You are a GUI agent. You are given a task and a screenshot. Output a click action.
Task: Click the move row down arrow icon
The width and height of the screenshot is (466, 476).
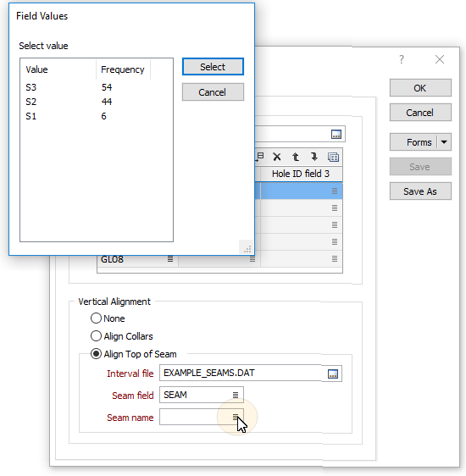click(314, 157)
